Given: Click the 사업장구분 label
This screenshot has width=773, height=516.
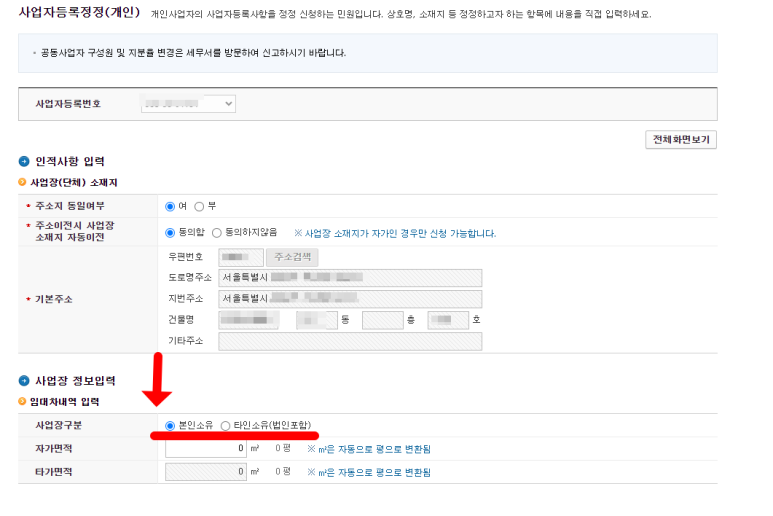Looking at the screenshot, I should tap(58, 425).
